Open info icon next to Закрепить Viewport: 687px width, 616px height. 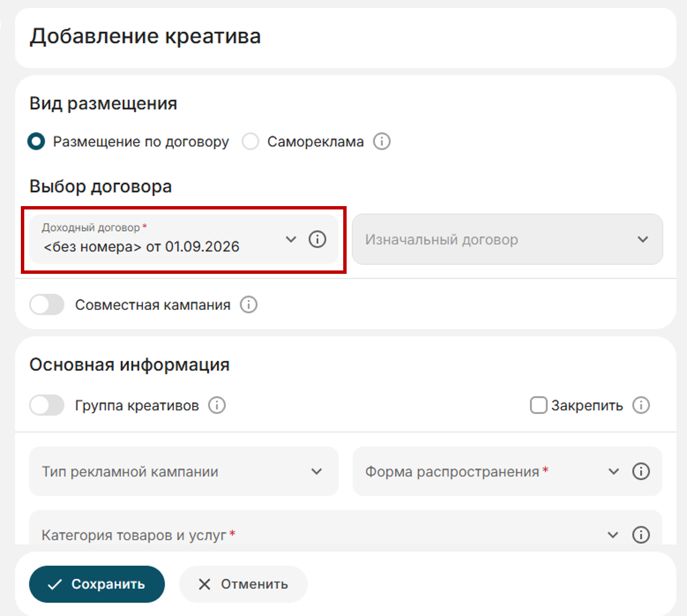pyautogui.click(x=641, y=405)
